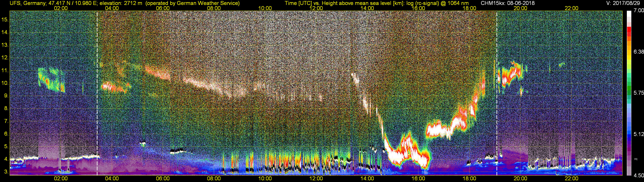644x182 pixels.
Task: Click the 16:00 label on the top time axis
Action: pyautogui.click(x=418, y=8)
